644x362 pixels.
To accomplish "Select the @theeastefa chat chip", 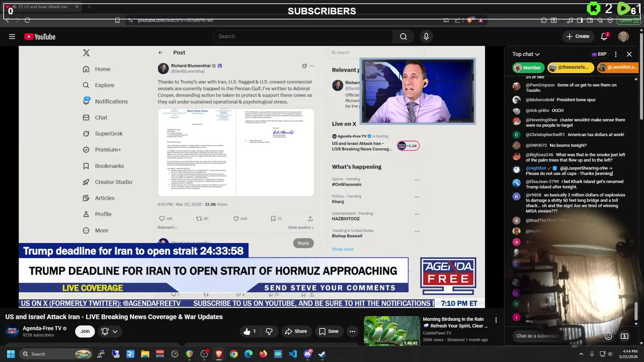I will 571,67.
